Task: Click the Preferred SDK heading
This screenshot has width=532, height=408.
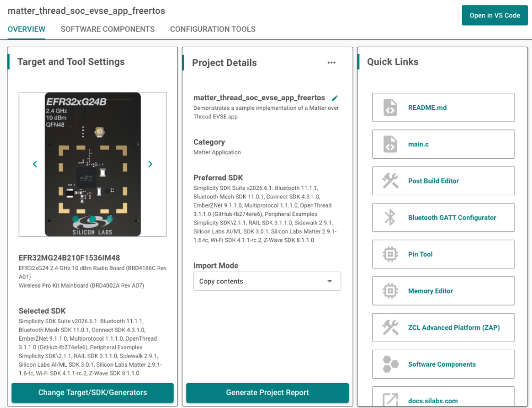Action: [x=218, y=178]
